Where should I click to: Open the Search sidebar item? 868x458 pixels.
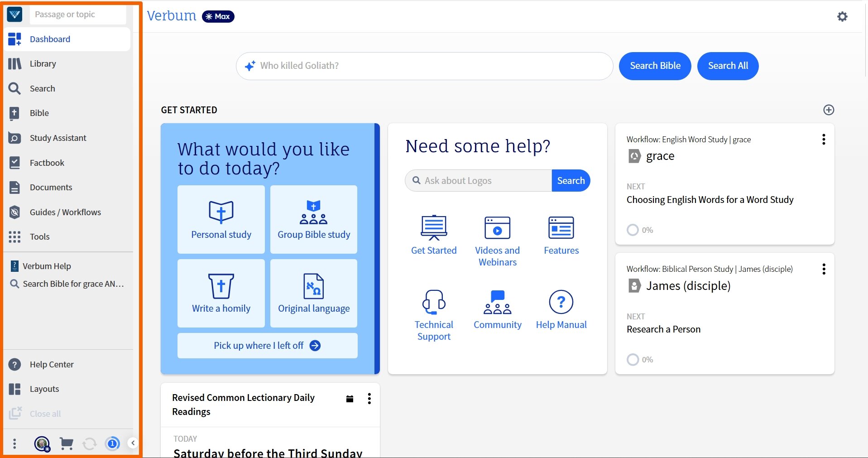(68, 88)
